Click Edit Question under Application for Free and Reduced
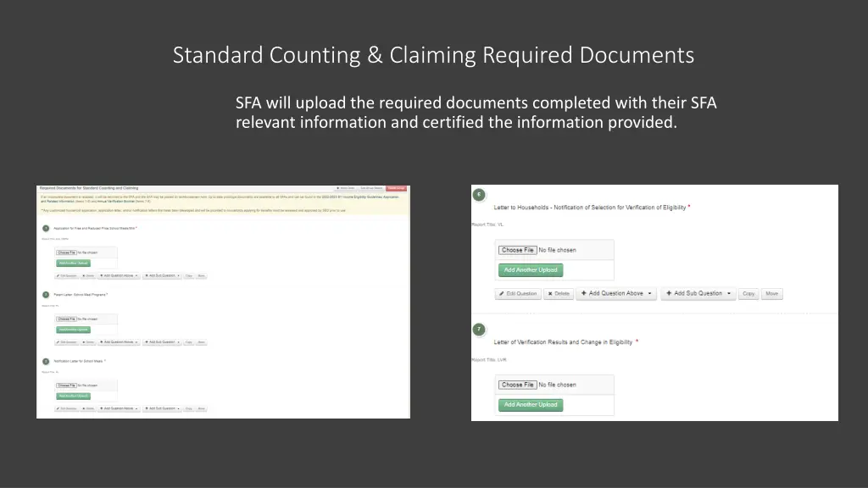Image resolution: width=868 pixels, height=488 pixels. (x=66, y=275)
